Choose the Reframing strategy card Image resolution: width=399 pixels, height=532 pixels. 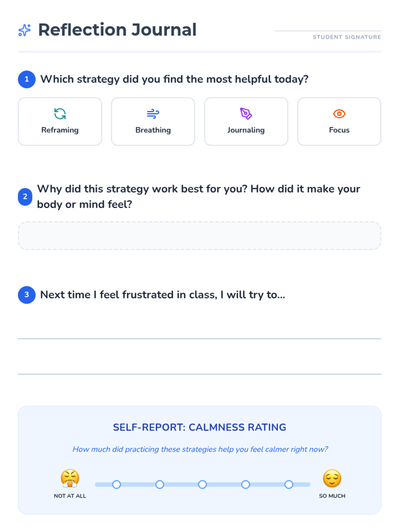(60, 121)
